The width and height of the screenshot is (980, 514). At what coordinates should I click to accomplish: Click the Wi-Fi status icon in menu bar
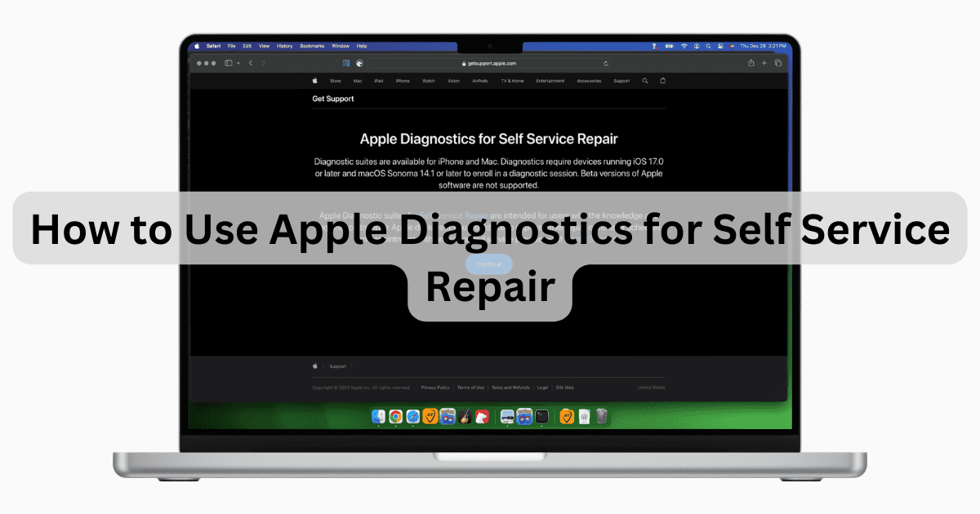(684, 46)
